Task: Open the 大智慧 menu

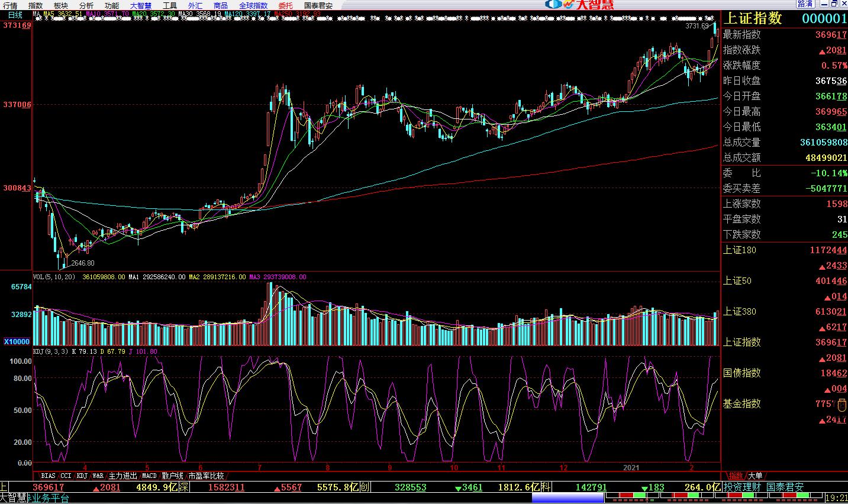Action: [141, 5]
